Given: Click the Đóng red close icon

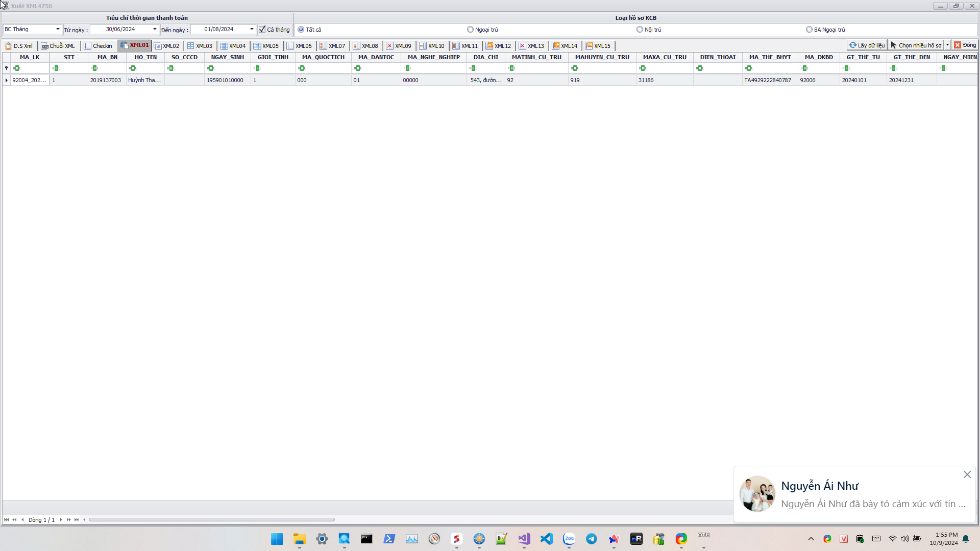Looking at the screenshot, I should [x=958, y=45].
